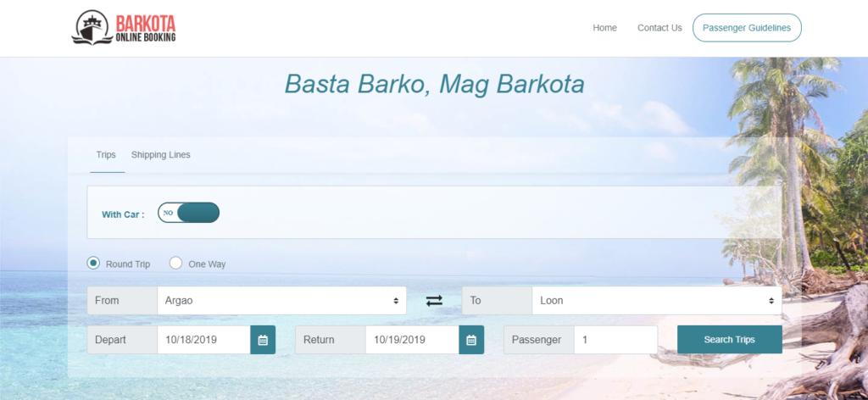Screen dimensions: 868x400
Task: Select the One Way radio button
Action: (x=175, y=264)
